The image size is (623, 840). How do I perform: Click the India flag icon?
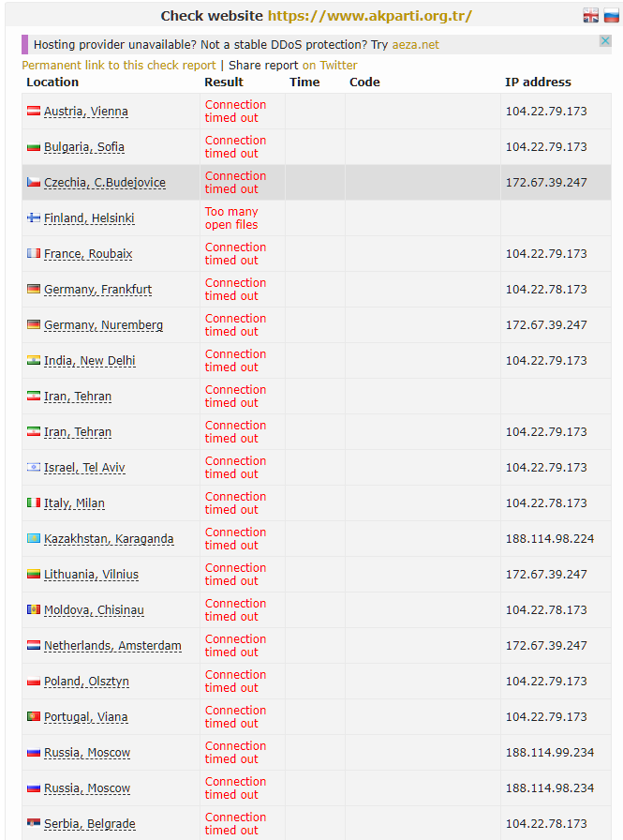click(34, 361)
